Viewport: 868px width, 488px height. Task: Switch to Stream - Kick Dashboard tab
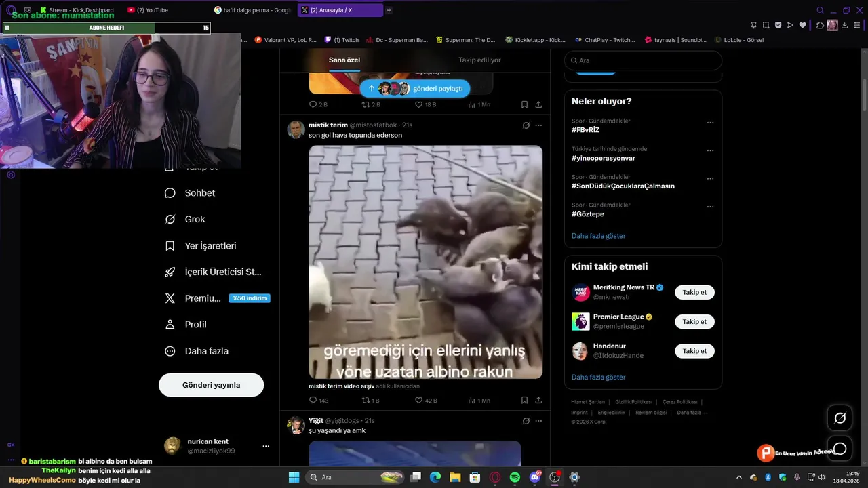[x=78, y=10]
